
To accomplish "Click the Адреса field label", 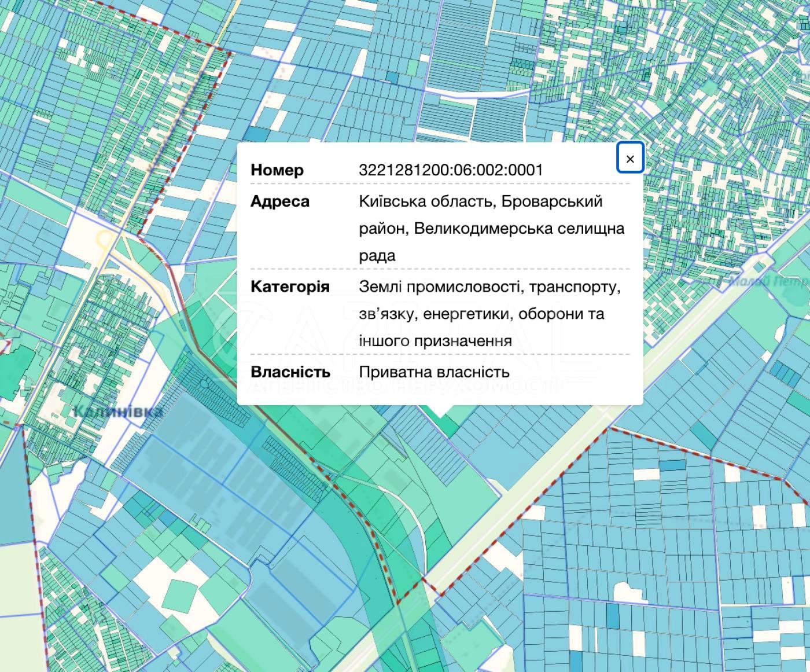I will click(280, 201).
